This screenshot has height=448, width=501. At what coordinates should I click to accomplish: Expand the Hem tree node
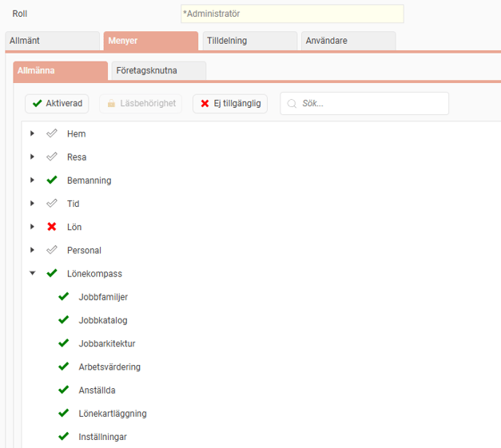tap(33, 133)
